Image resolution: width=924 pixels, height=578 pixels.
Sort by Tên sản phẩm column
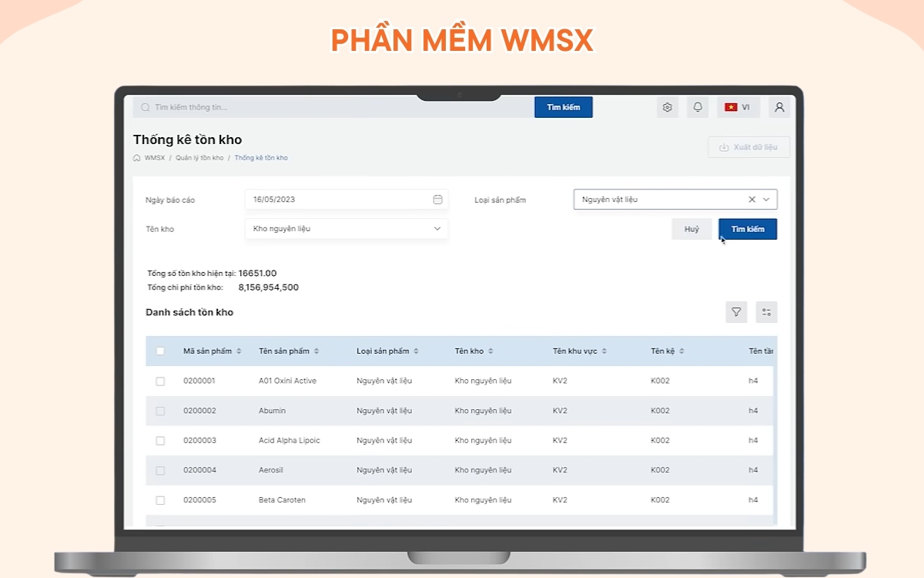tap(316, 351)
